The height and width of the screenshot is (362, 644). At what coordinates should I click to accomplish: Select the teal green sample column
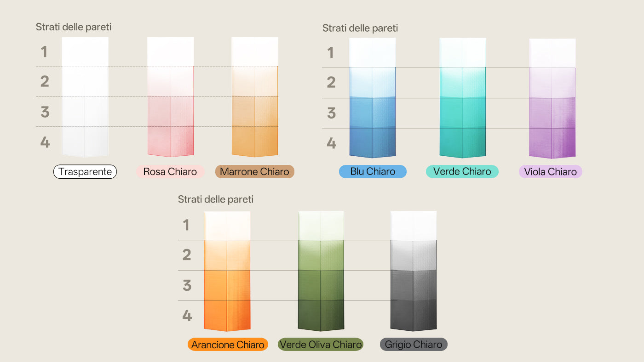pyautogui.click(x=462, y=98)
